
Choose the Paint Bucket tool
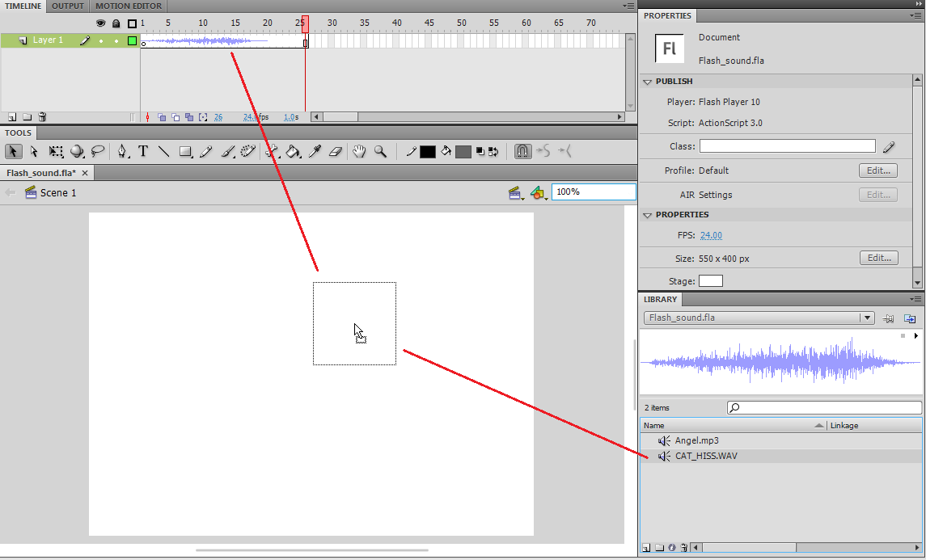(x=293, y=152)
